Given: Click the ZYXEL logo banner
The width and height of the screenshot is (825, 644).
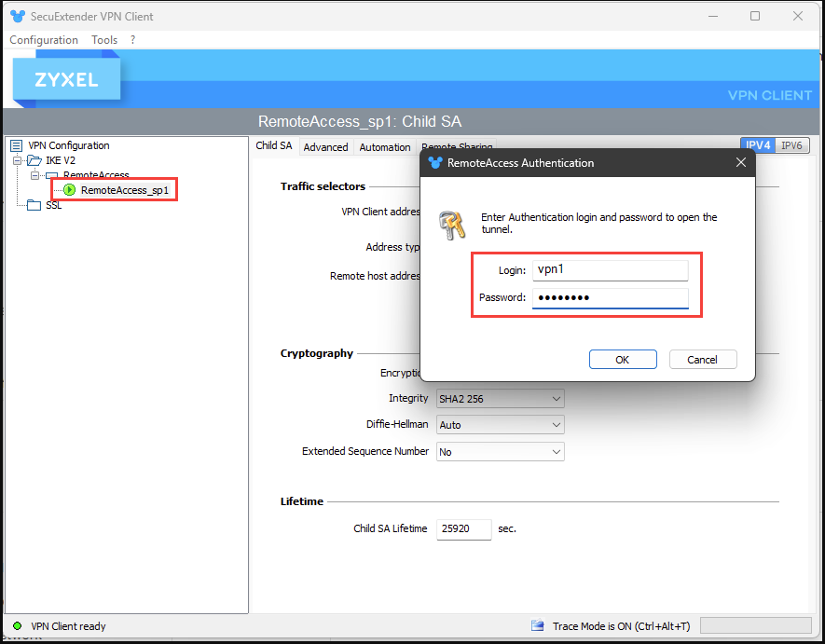Looking at the screenshot, I should (66, 79).
